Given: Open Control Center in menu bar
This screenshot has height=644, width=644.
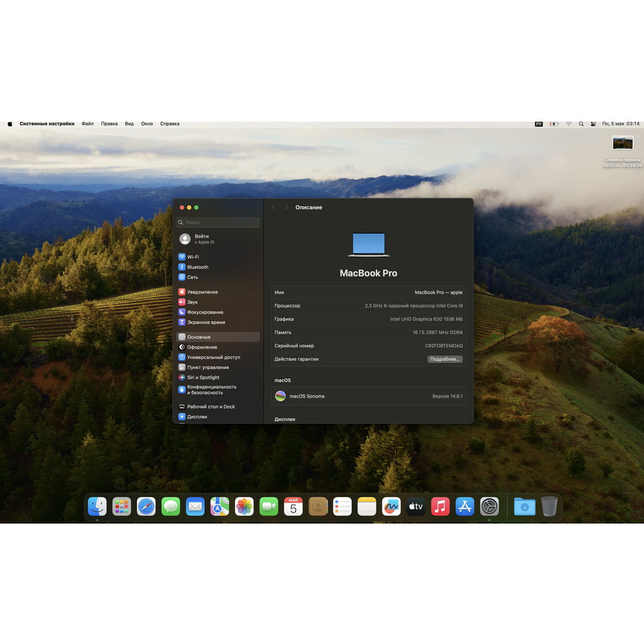Looking at the screenshot, I should (593, 124).
